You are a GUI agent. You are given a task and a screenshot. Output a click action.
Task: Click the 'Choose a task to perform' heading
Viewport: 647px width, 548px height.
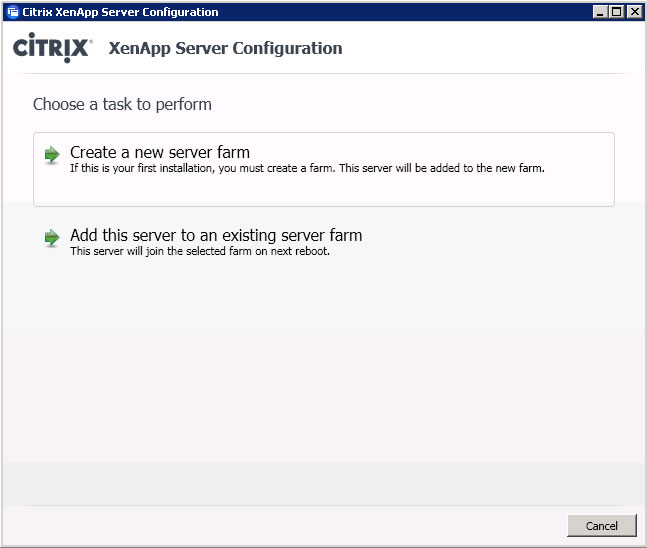pos(122,104)
